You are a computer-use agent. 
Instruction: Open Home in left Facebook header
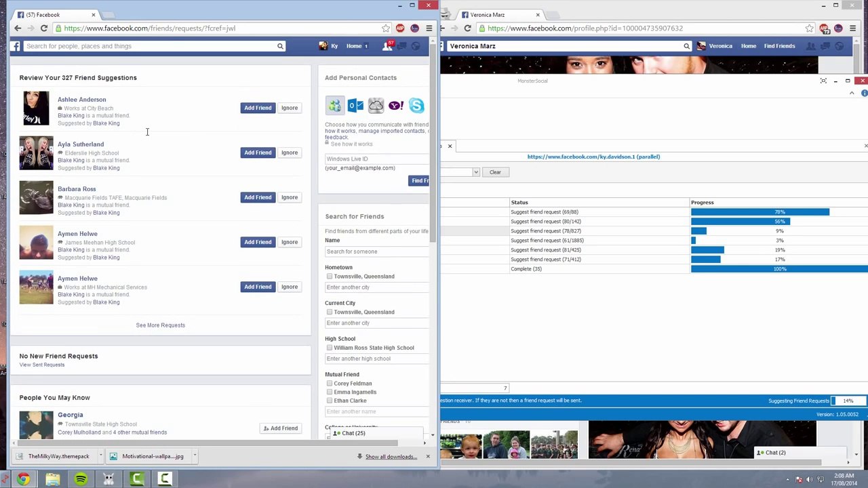(x=354, y=46)
